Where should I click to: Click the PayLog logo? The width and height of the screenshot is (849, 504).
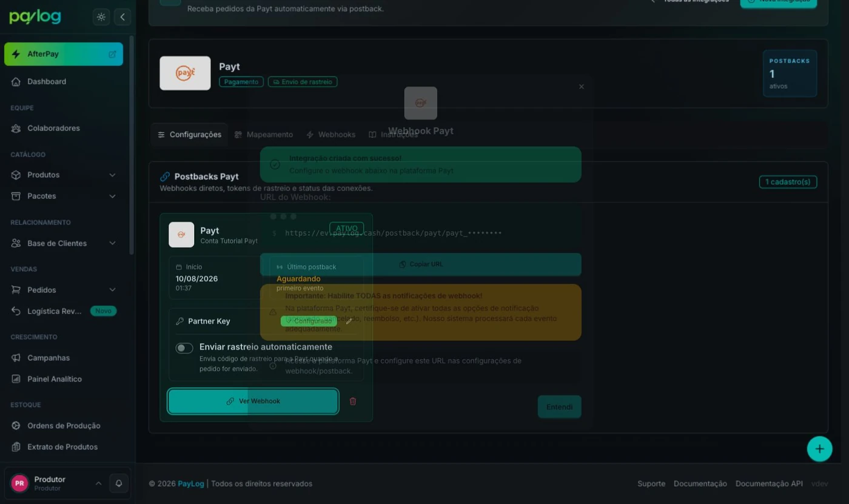pos(35,16)
